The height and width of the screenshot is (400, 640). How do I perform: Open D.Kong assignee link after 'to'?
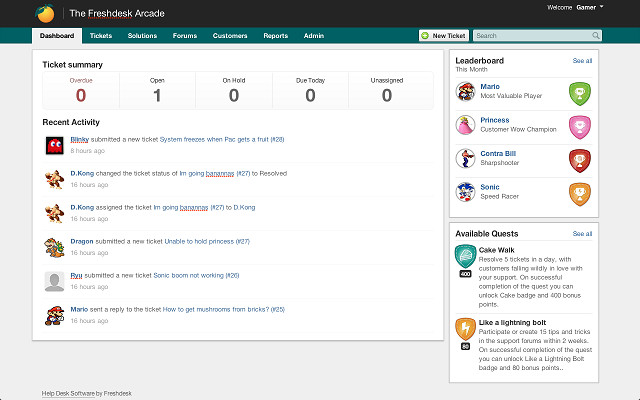pos(244,207)
